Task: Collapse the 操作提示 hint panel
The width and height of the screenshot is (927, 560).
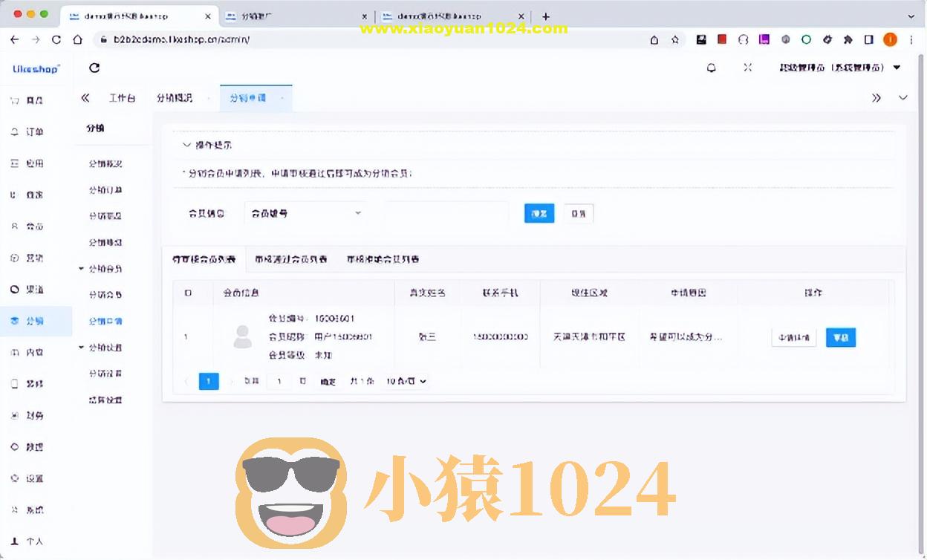Action: [186, 145]
